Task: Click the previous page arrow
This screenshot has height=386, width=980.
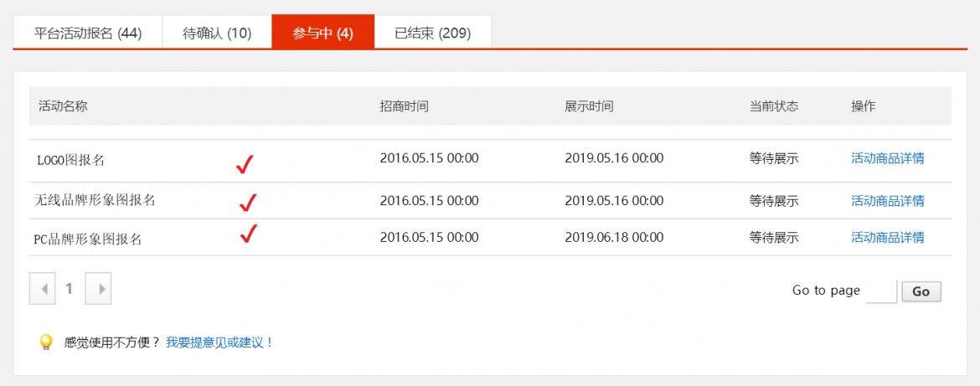Action: (43, 289)
